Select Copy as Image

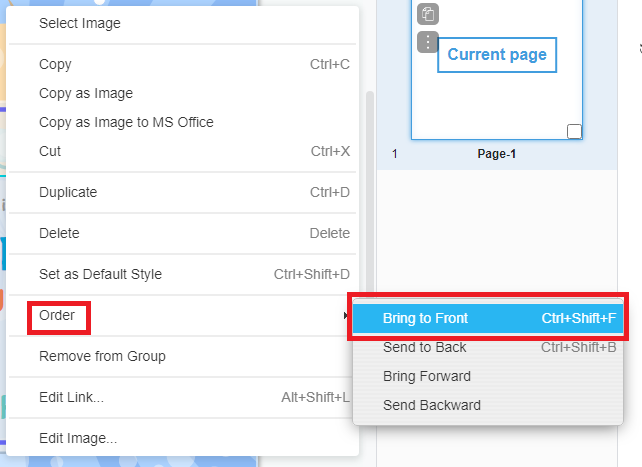coord(86,93)
